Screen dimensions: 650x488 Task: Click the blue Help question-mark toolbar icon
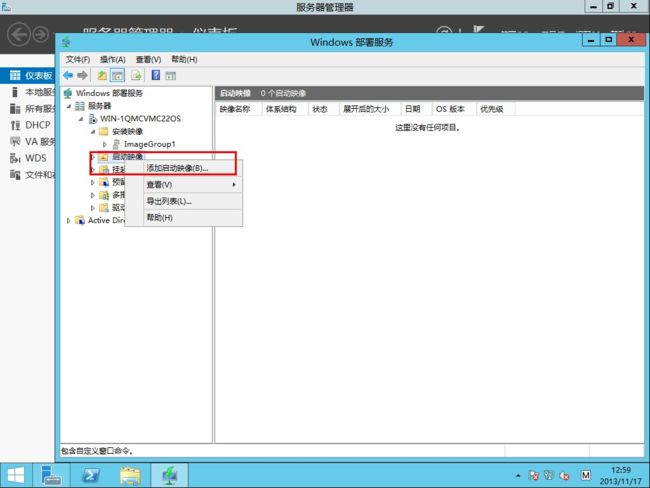click(x=155, y=75)
